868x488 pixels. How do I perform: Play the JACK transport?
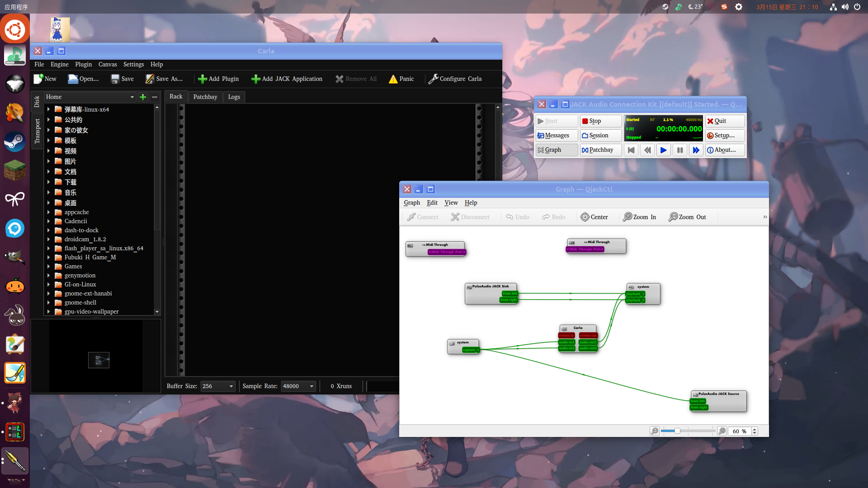point(664,150)
